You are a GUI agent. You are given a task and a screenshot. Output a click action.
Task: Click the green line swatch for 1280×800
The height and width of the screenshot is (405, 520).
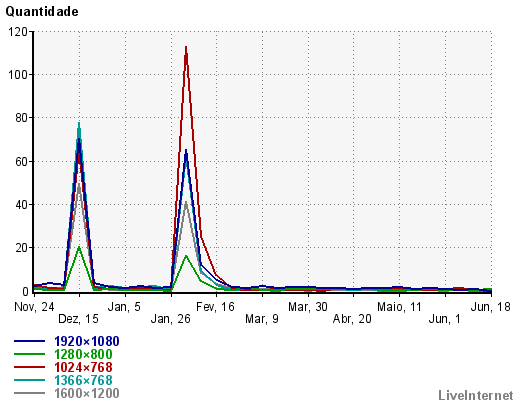tap(29, 354)
